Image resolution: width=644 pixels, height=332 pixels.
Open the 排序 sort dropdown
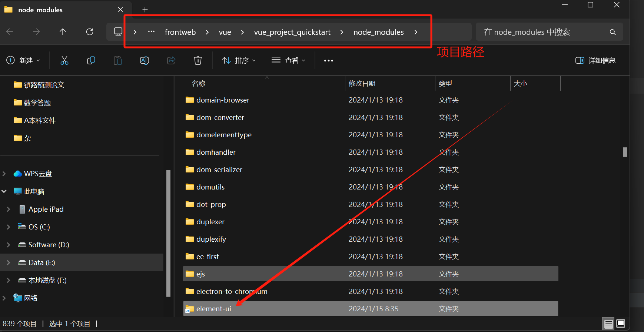tap(239, 60)
